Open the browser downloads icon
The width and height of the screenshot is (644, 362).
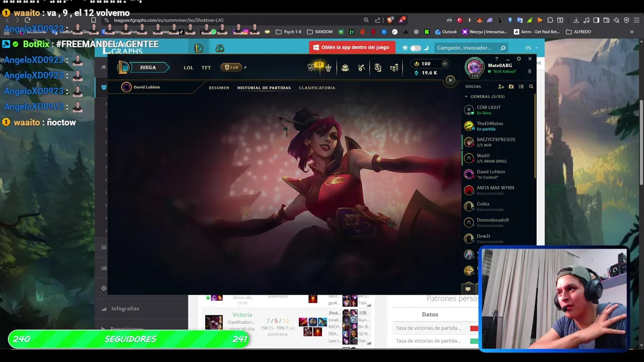pos(576,20)
